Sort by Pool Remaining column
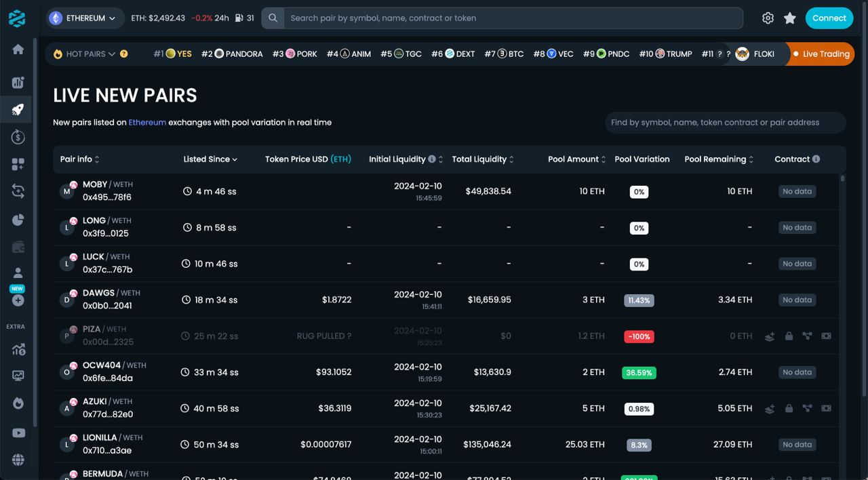This screenshot has width=868, height=480. (x=719, y=159)
